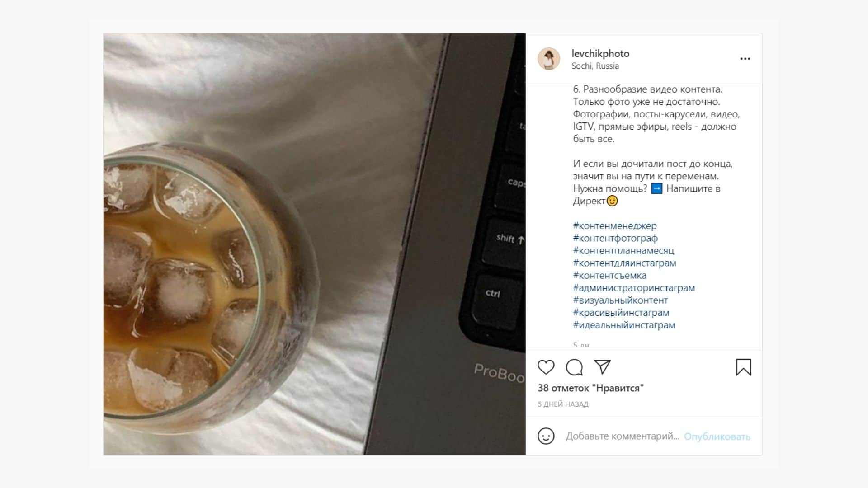This screenshot has width=868, height=488.
Task: Open levchikphoto profile avatar
Action: tap(549, 59)
